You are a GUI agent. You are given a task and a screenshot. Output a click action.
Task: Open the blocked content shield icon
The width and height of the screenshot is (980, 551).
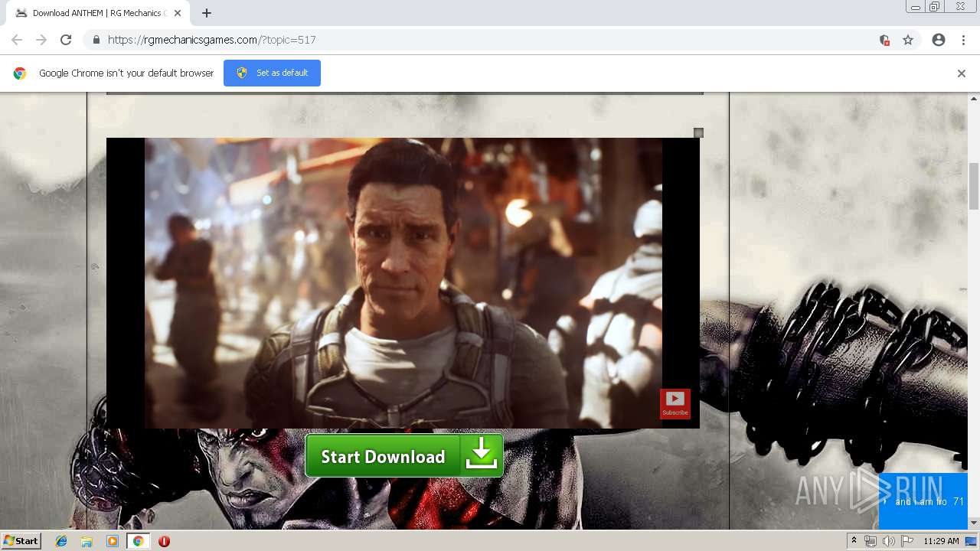click(x=884, y=40)
